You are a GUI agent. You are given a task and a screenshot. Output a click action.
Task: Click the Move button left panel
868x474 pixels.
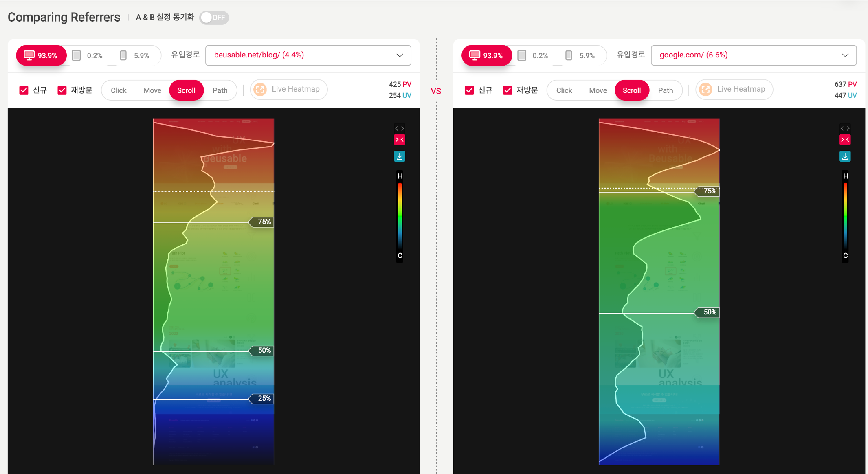click(152, 90)
